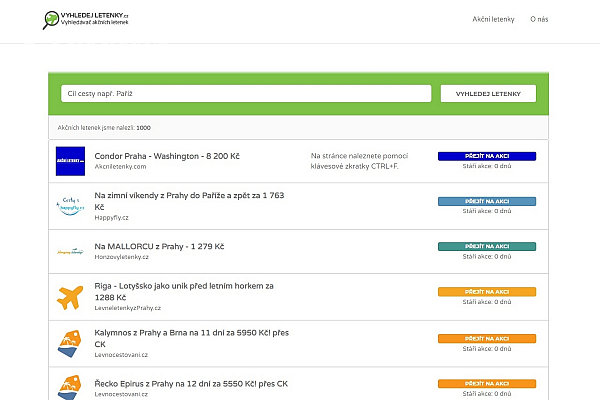Open the Condor Praha - Washington offer title
The width and height of the screenshot is (600, 400).
(x=167, y=156)
